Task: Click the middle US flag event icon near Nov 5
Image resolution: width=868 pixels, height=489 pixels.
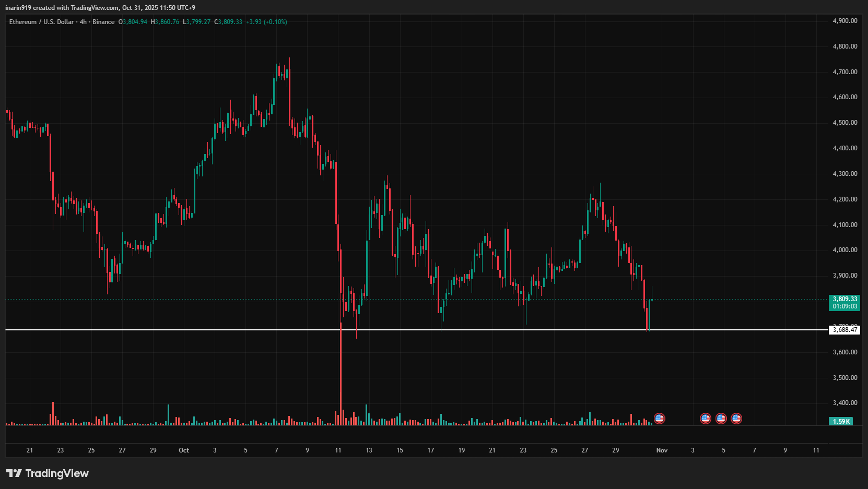Action: coord(721,418)
